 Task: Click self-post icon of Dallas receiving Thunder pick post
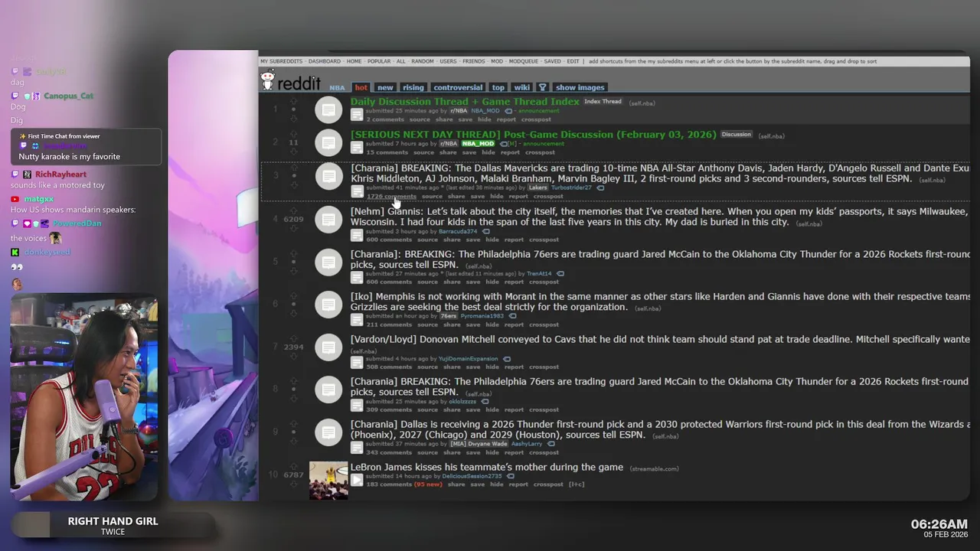click(328, 432)
